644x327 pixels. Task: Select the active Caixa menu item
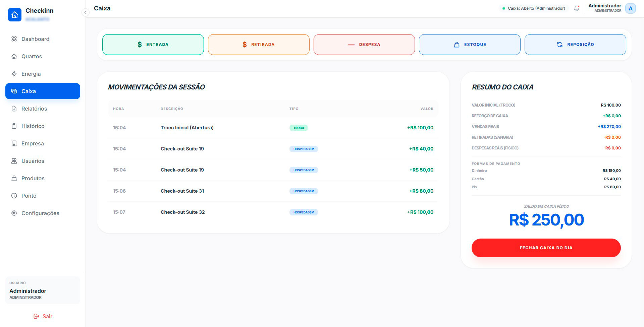43,91
